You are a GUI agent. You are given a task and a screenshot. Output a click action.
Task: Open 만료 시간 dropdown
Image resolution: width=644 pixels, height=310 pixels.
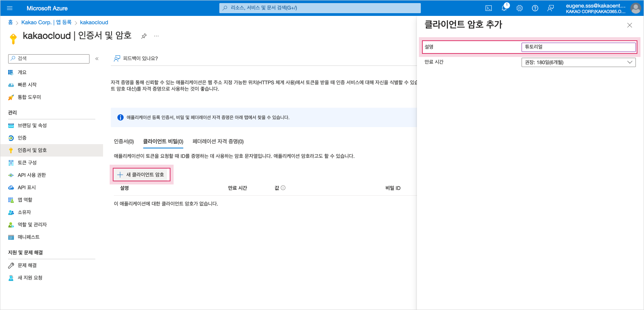tap(579, 62)
